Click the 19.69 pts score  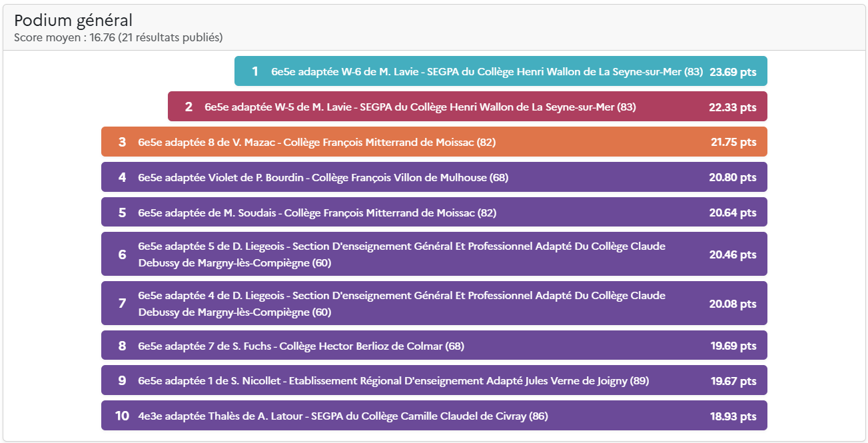(x=733, y=346)
